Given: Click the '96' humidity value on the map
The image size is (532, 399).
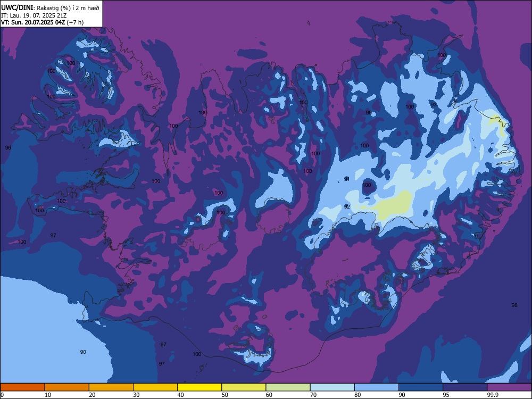Looking at the screenshot, I should click(8, 147).
